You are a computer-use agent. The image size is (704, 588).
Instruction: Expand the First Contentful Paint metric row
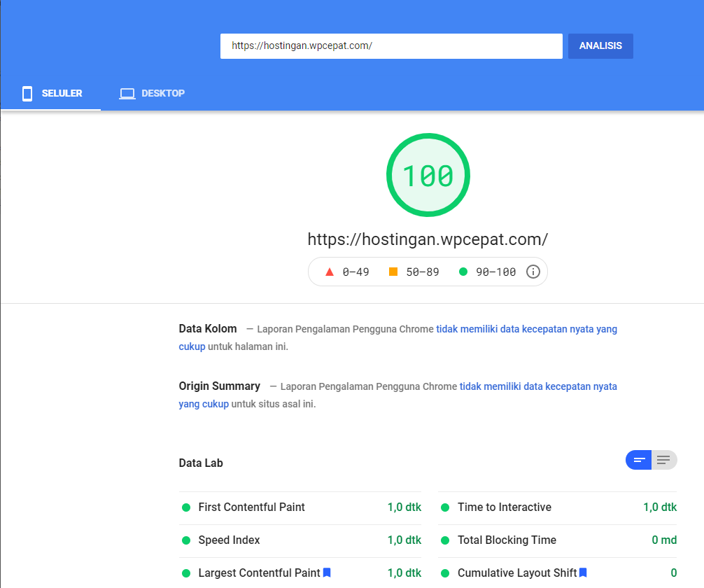(x=252, y=507)
